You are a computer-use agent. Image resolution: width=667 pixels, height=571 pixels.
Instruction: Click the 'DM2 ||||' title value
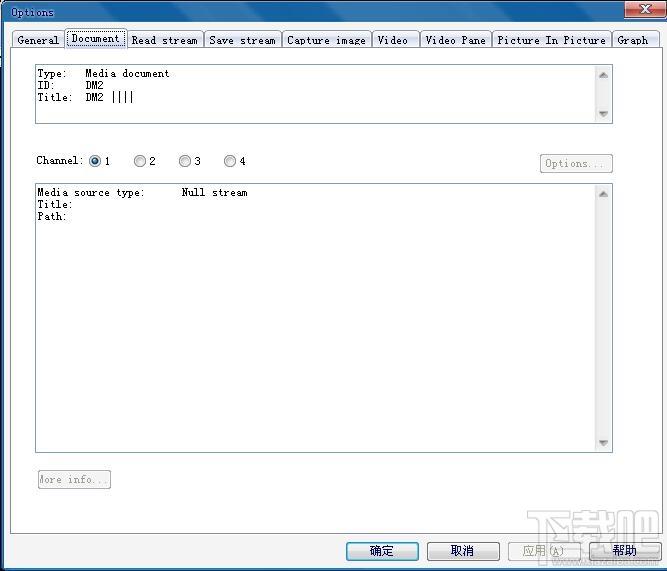coord(109,97)
